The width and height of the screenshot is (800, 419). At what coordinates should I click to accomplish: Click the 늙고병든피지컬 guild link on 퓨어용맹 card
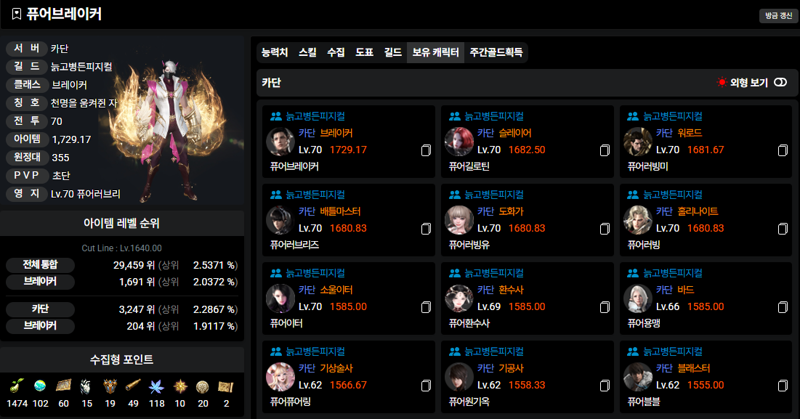point(672,273)
